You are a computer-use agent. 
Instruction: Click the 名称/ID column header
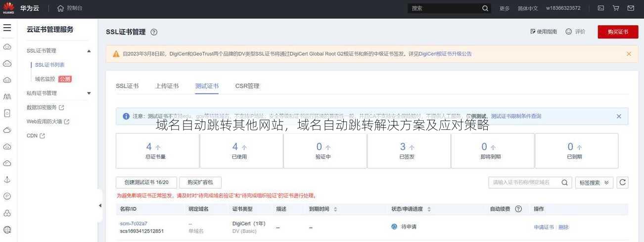point(129,209)
